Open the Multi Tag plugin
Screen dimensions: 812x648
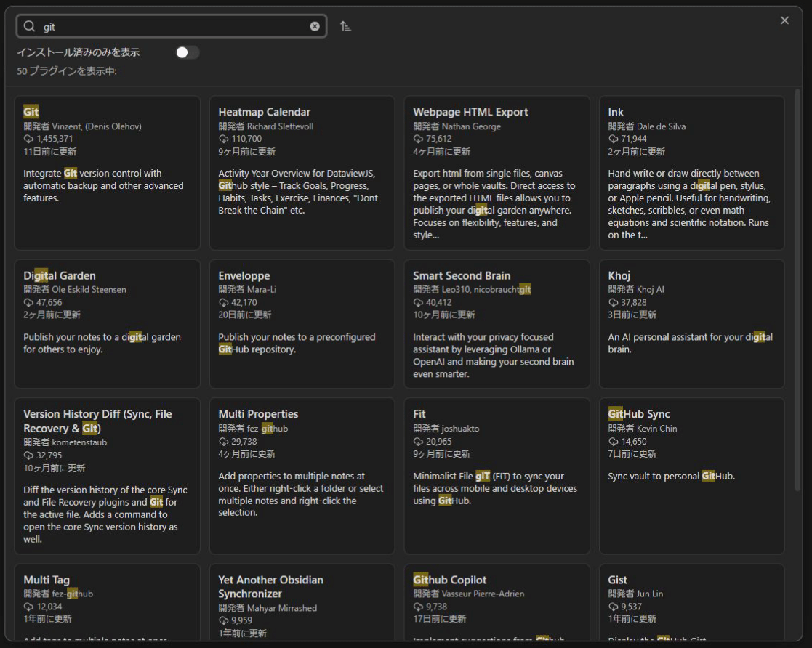pyautogui.click(x=107, y=603)
